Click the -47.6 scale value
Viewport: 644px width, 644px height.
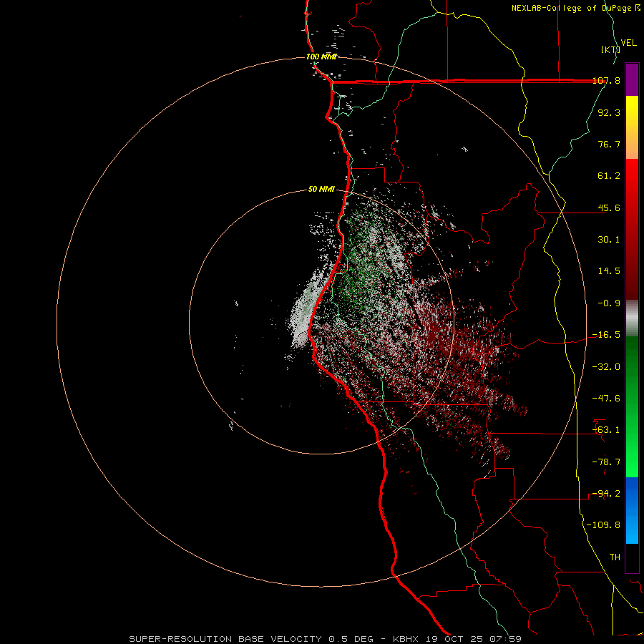point(606,399)
